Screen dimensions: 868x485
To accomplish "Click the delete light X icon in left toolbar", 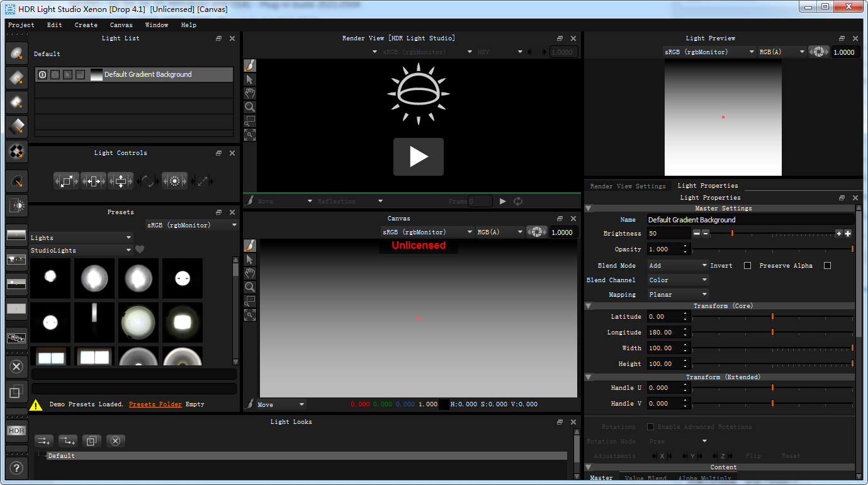I will click(16, 366).
